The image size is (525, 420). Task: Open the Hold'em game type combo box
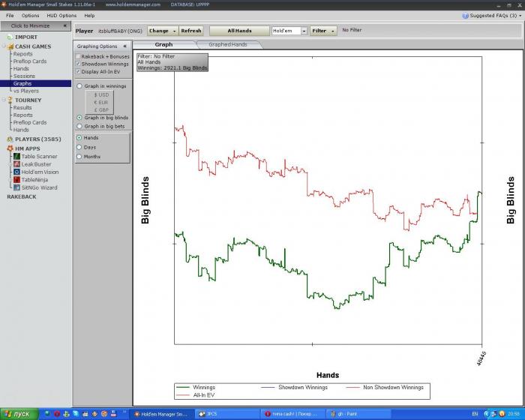[x=289, y=31]
